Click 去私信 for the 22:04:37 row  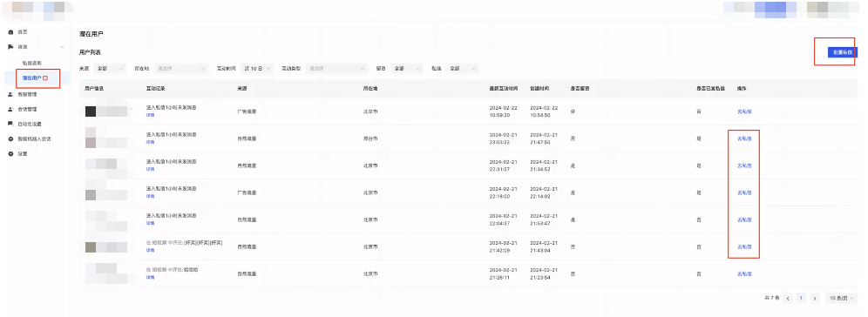pos(744,219)
